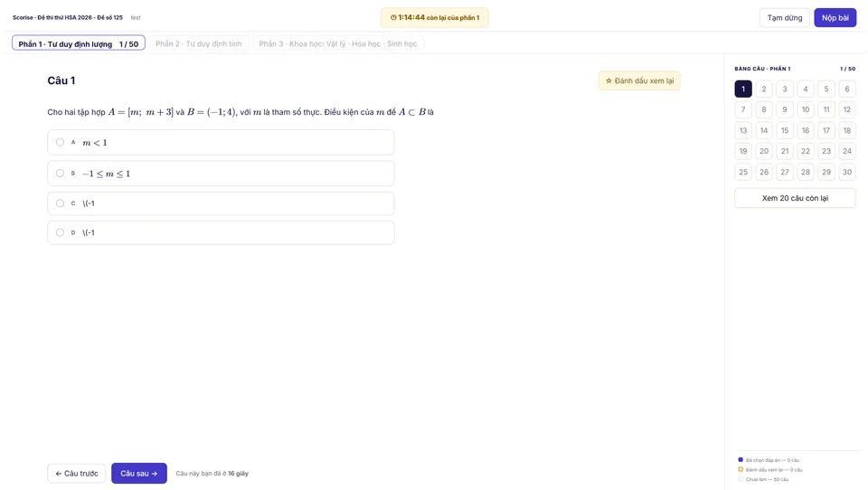Jump to question 24 in the question grid
Viewport: 868px width, 490px height.
[x=847, y=151]
